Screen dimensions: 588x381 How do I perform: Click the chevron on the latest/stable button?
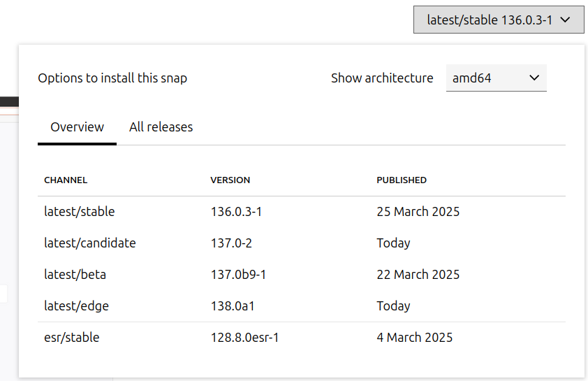click(568, 20)
